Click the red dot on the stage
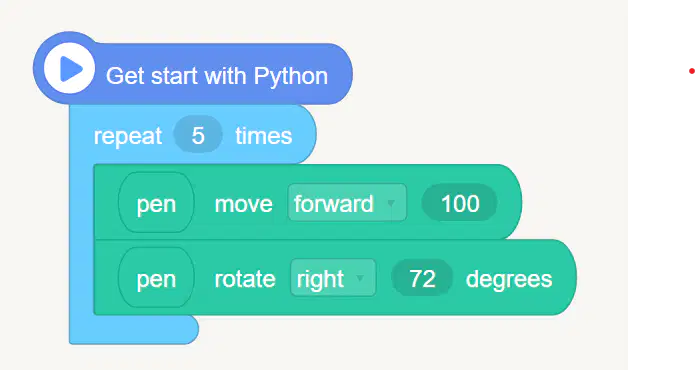The image size is (696, 370). pos(692,71)
